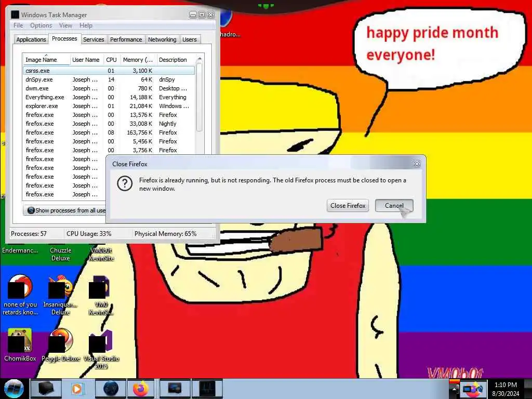The height and width of the screenshot is (399, 532).
Task: Select firefox.exe row described as Nightly
Action: click(x=109, y=124)
